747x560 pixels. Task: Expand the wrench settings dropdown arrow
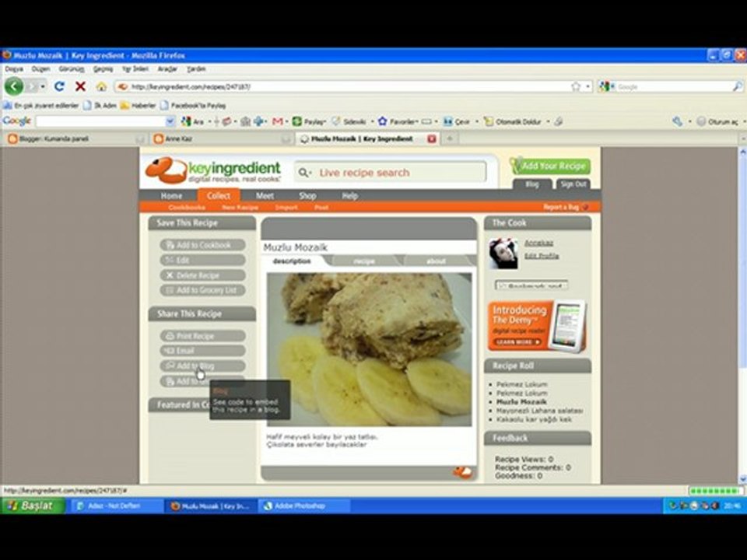point(689,121)
